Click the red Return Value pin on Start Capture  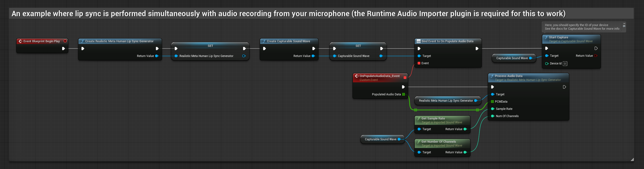pos(595,56)
